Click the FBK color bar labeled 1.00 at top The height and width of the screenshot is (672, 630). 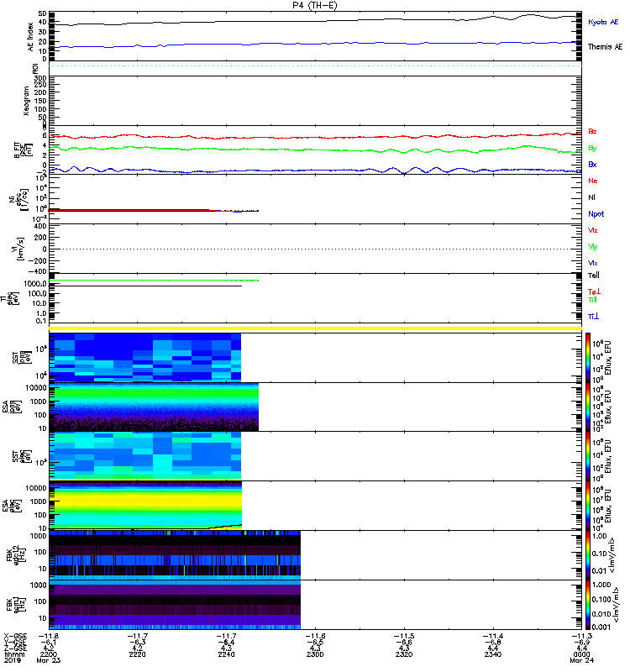click(x=588, y=555)
